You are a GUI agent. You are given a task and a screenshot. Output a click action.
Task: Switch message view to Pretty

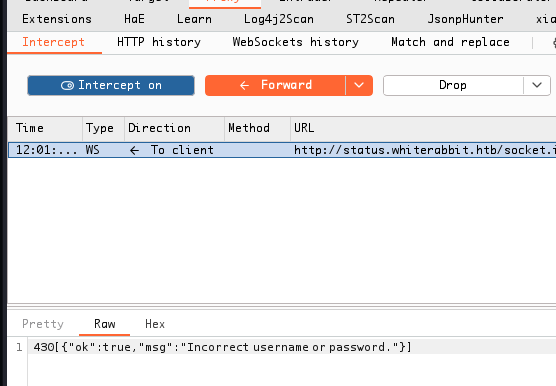click(x=43, y=324)
